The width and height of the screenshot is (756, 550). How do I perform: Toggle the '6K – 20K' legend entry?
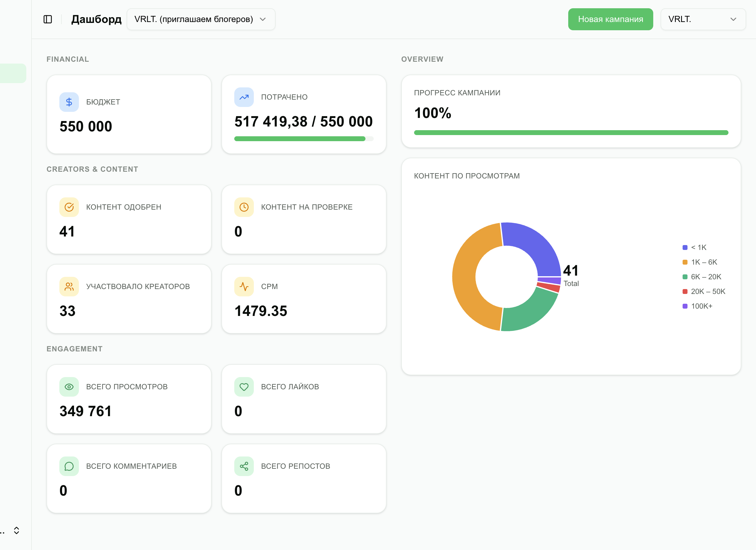point(702,277)
